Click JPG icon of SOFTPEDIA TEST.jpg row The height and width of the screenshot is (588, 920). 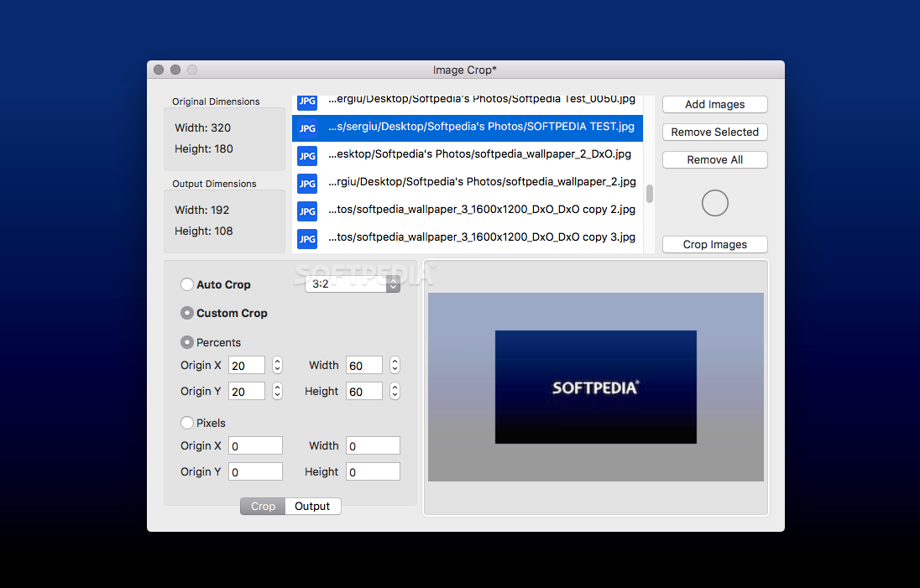tap(307, 127)
